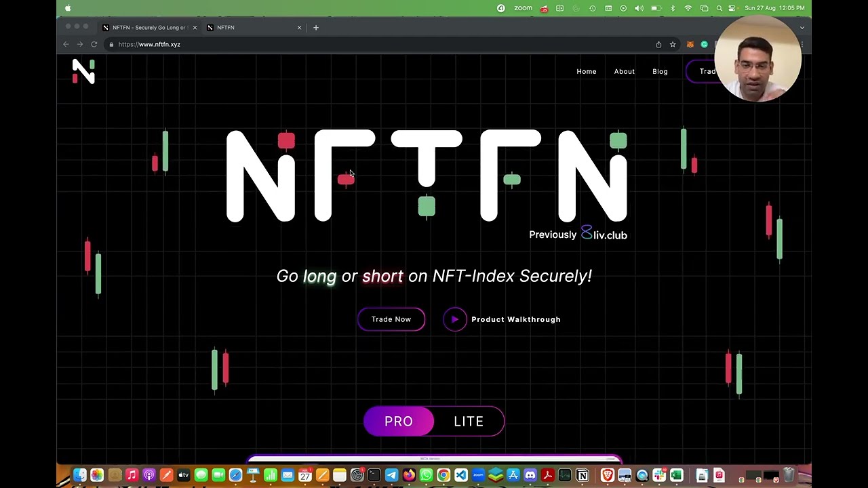This screenshot has width=868, height=488.
Task: Reload the current page
Action: point(94,44)
